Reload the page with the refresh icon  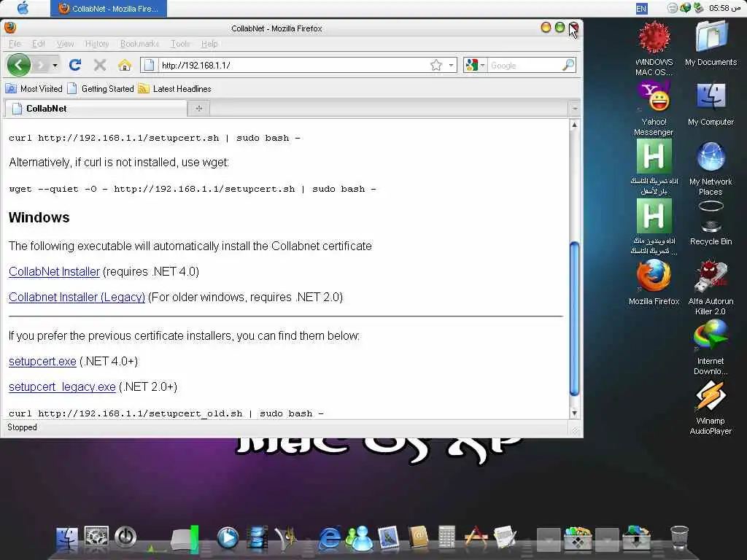(x=75, y=65)
